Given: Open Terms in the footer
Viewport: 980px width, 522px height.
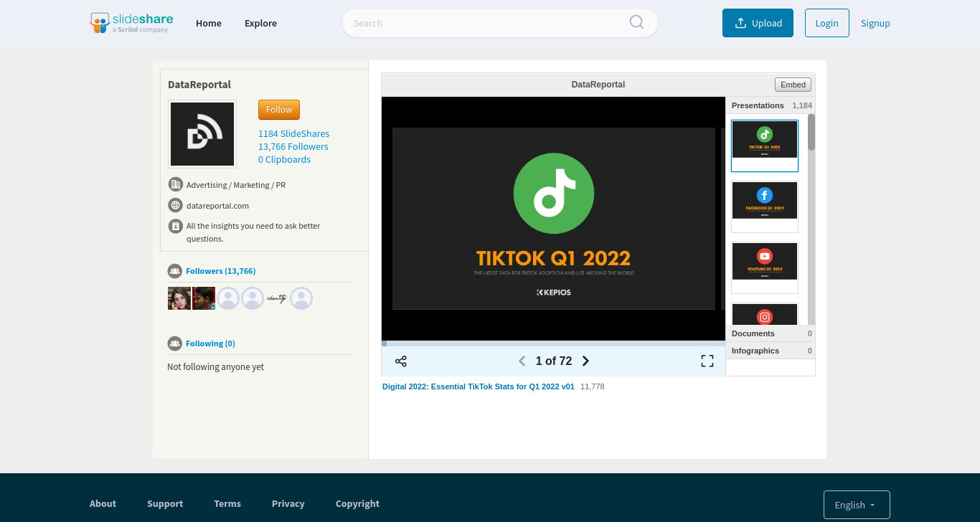Looking at the screenshot, I should click(227, 503).
